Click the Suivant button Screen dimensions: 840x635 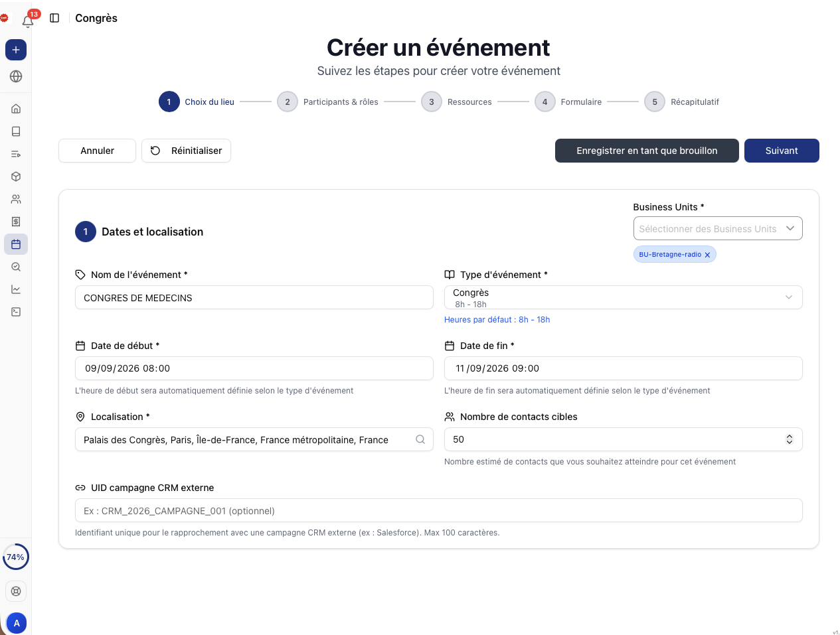click(782, 151)
